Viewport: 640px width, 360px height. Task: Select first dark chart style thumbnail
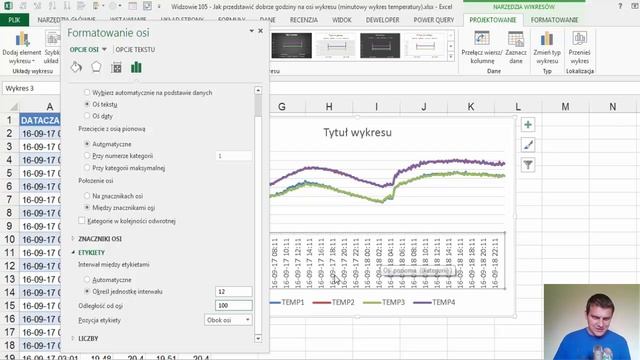pyautogui.click(x=291, y=45)
